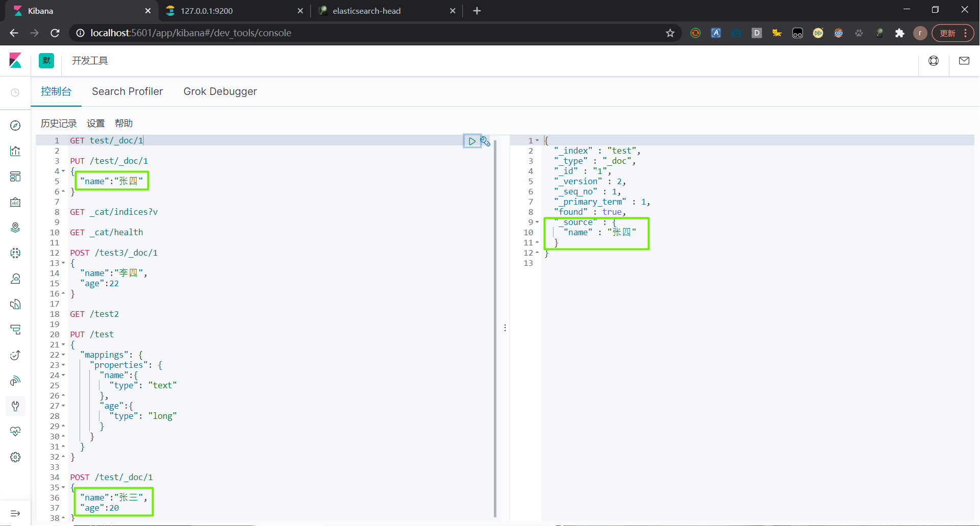Open the newsfeed mail icon

[964, 61]
